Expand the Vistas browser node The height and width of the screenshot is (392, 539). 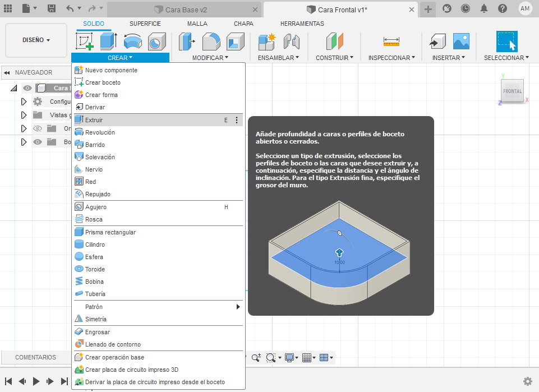[x=24, y=115]
